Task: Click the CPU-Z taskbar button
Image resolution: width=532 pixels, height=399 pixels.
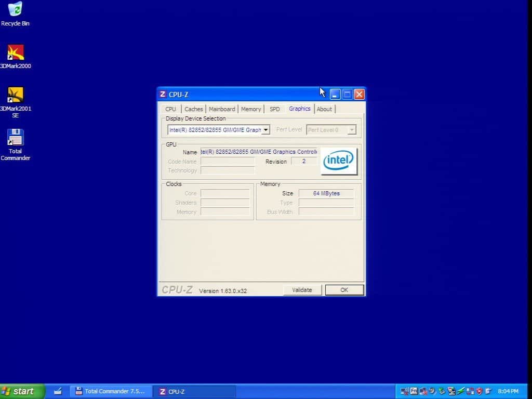Action: pyautogui.click(x=195, y=391)
